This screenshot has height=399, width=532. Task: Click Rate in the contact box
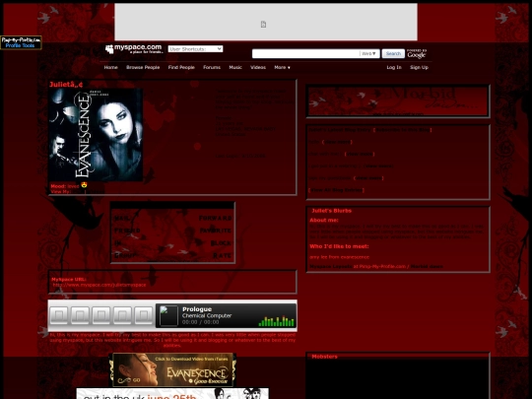click(223, 255)
